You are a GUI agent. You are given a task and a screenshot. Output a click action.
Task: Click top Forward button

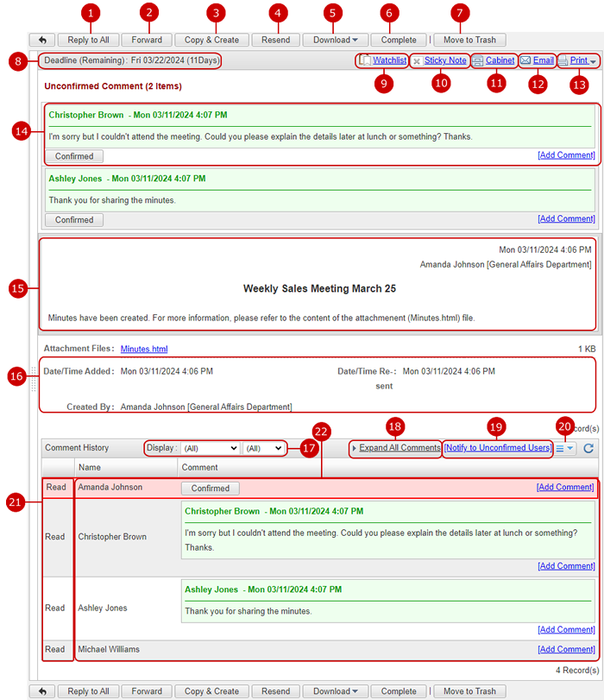click(147, 40)
